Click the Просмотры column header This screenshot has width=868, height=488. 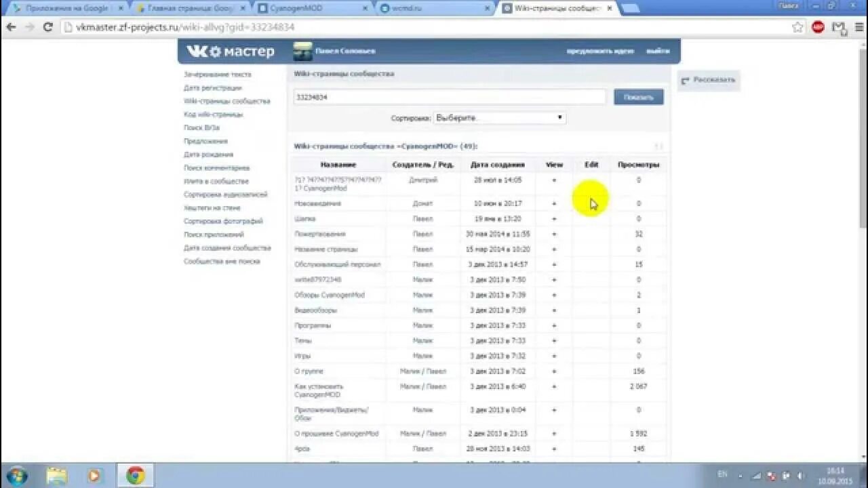click(x=638, y=165)
